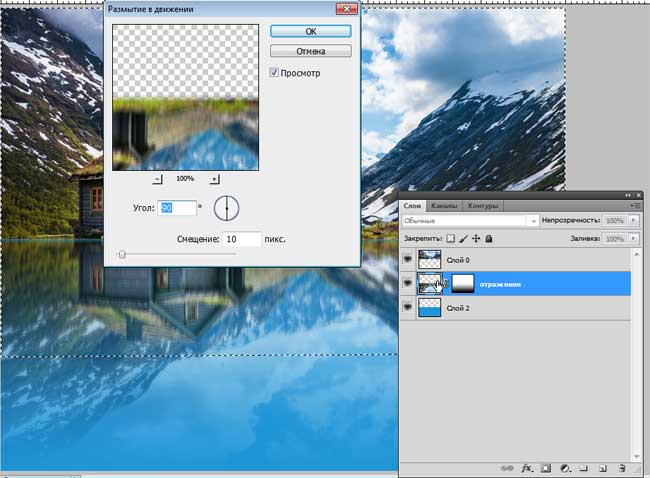Hide the Слой 0 layer
Screen dimensions: 650x478
(x=408, y=259)
